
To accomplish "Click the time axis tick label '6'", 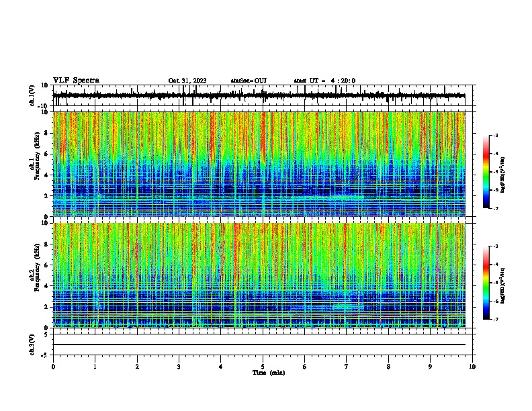I will pos(305,367).
